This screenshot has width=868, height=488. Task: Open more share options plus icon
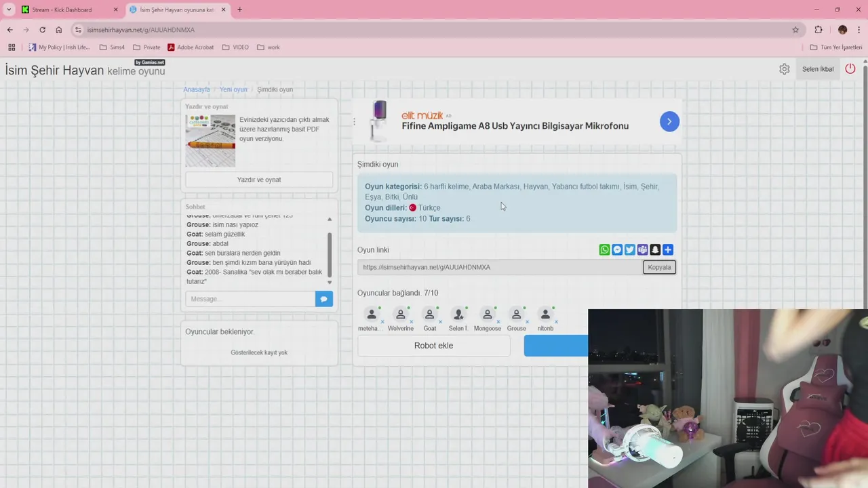coord(668,250)
